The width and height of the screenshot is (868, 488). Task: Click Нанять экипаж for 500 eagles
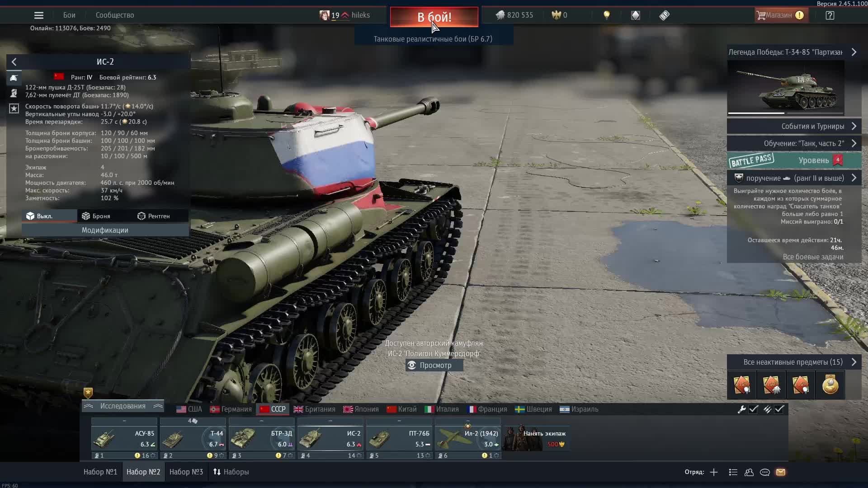[537, 438]
